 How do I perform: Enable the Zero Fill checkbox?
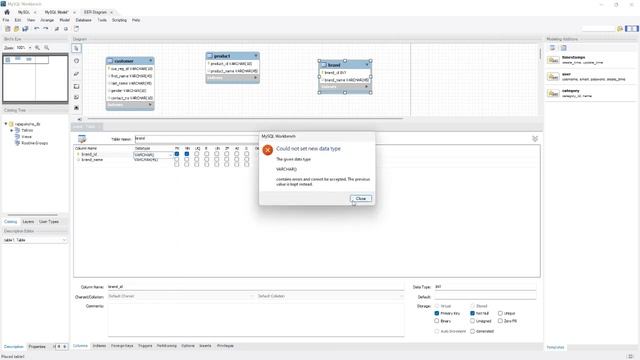500,321
